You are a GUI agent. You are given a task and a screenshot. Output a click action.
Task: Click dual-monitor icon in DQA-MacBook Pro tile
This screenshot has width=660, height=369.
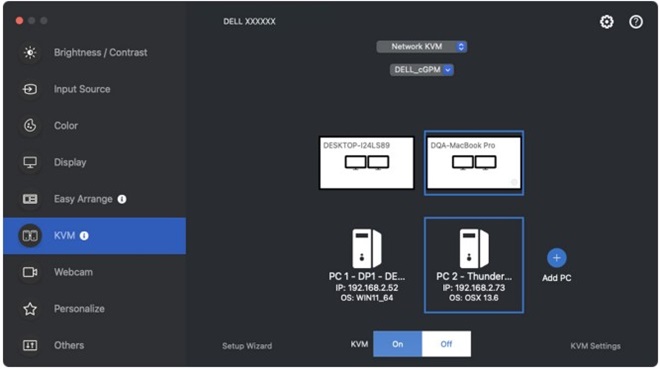coord(474,162)
